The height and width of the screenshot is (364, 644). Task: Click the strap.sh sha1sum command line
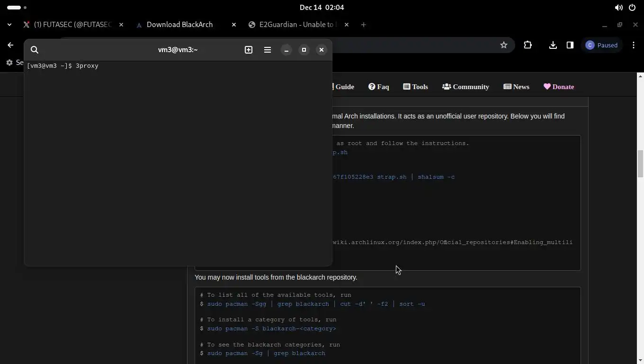pos(394,177)
